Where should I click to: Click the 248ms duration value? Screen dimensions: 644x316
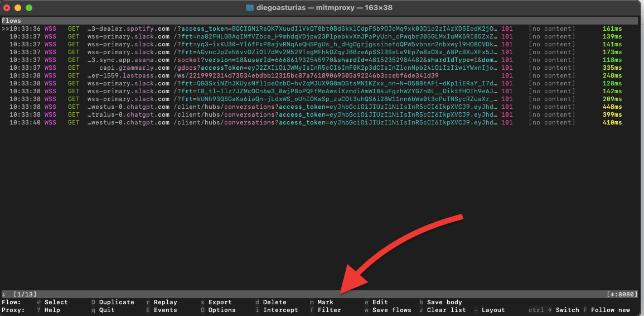point(612,76)
